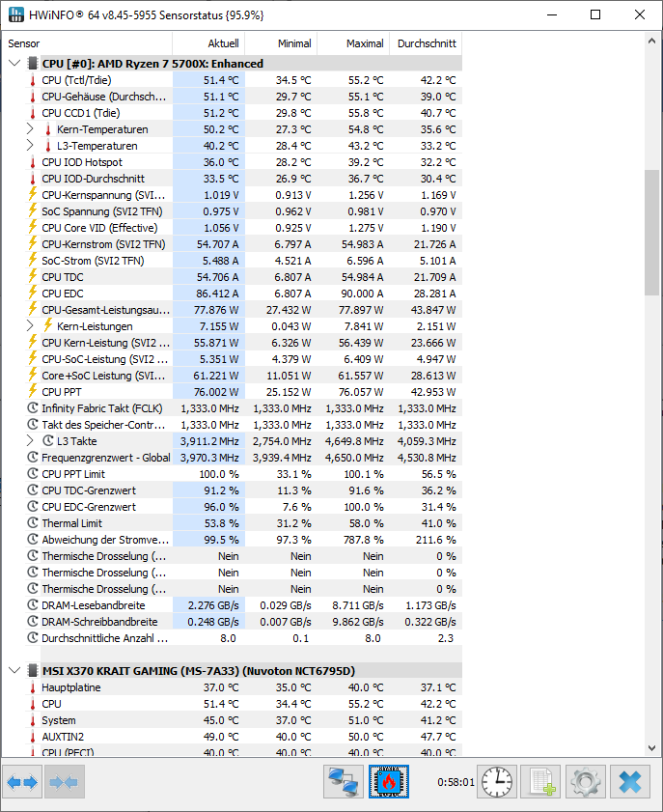
Task: Click the thermometer icon beside Hauptplatine
Action: pyautogui.click(x=33, y=687)
